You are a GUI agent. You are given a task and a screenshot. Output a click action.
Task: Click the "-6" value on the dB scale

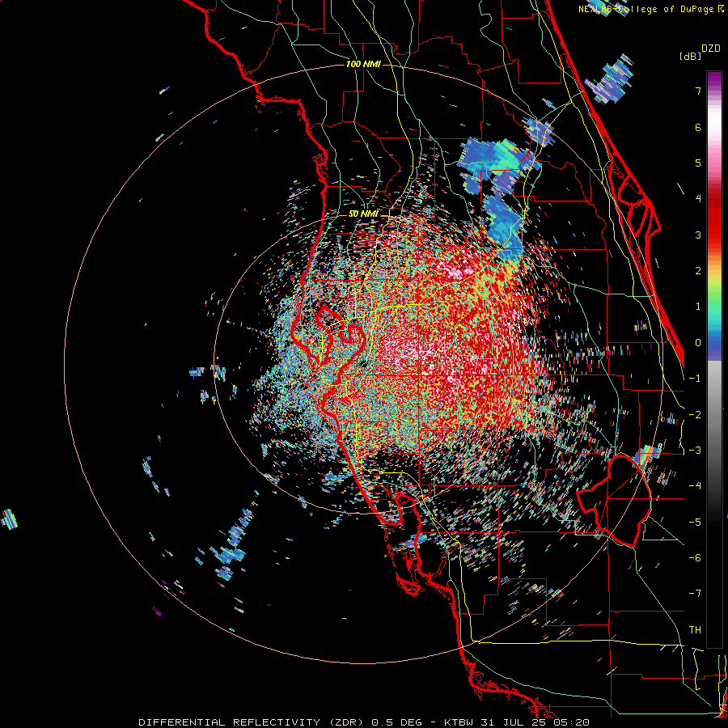coord(695,558)
